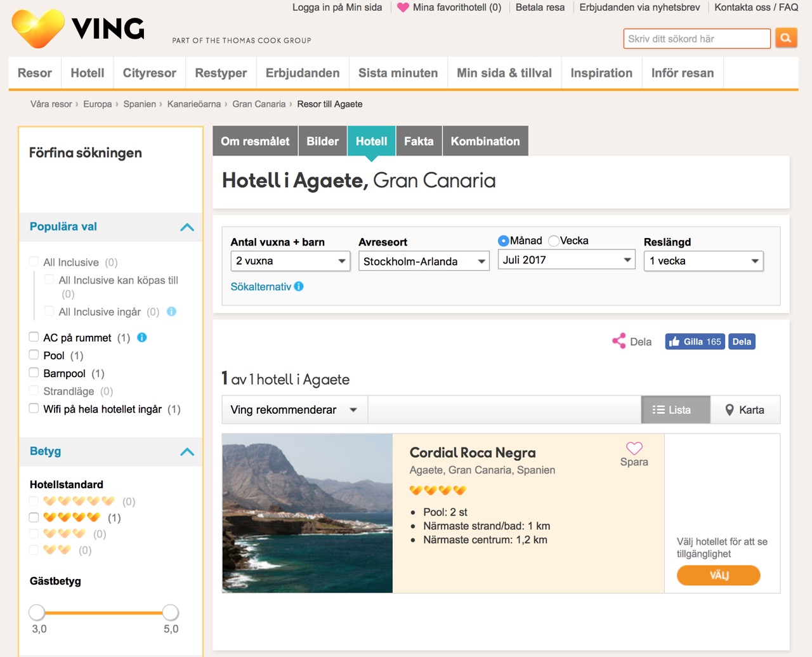Click the Europa breadcrumb link
Image resolution: width=812 pixels, height=657 pixels.
[x=98, y=104]
